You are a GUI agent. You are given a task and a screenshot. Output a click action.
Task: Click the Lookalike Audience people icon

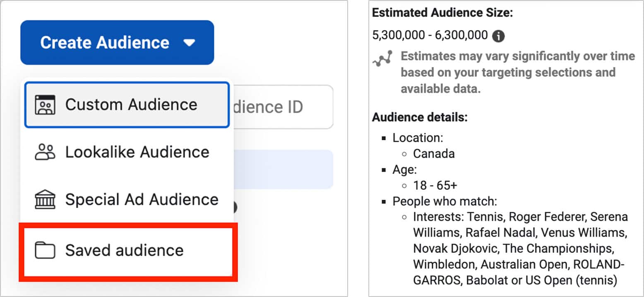(46, 152)
